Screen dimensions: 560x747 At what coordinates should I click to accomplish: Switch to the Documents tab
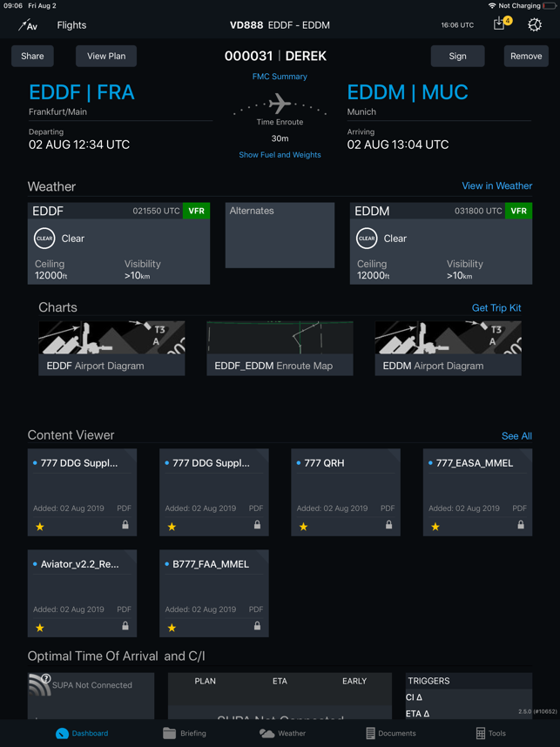[390, 733]
